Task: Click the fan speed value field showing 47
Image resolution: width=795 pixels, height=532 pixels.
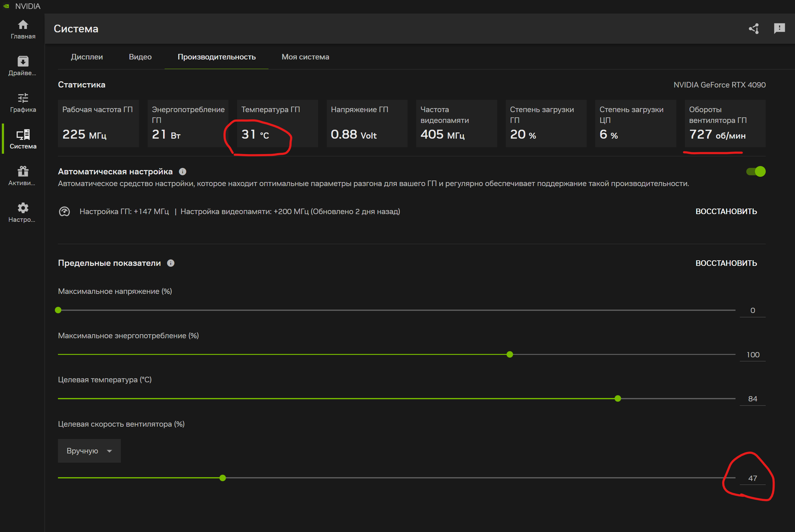Action: tap(752, 478)
